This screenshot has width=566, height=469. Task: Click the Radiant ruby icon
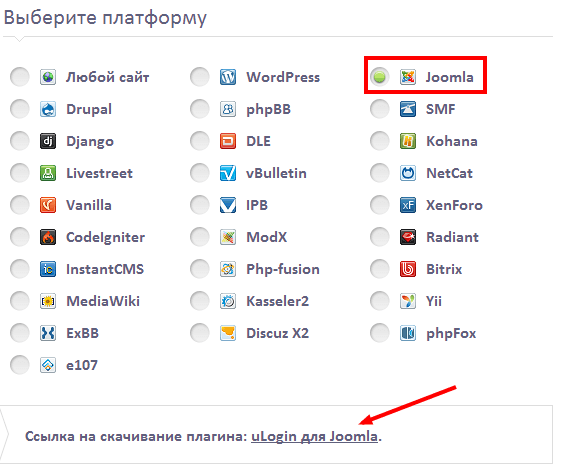tap(408, 237)
